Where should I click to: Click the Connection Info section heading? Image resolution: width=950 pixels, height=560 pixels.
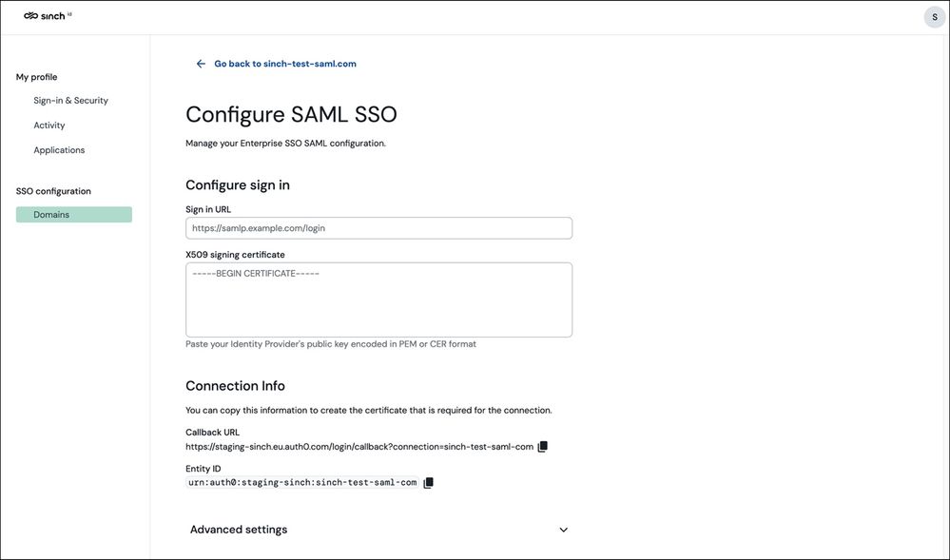235,386
